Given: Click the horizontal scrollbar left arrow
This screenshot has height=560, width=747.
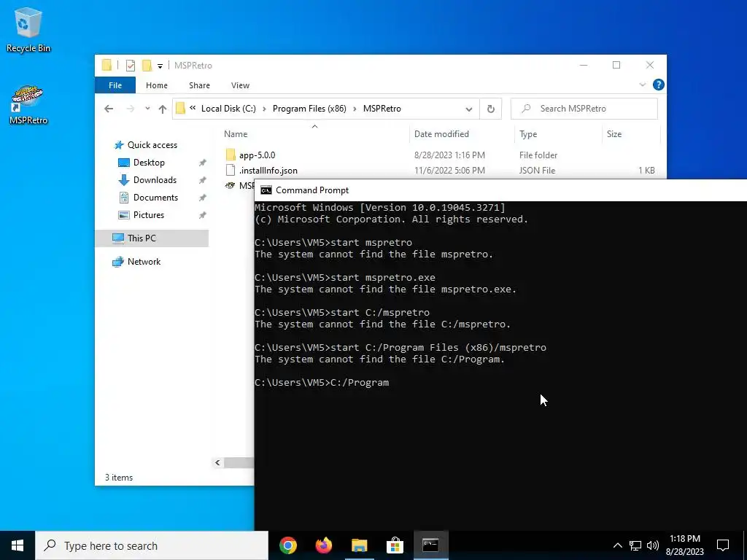Looking at the screenshot, I should pyautogui.click(x=217, y=462).
